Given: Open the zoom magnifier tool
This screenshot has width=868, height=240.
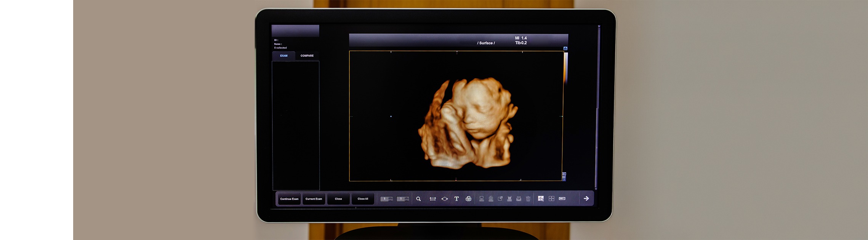Looking at the screenshot, I should pos(418,199).
